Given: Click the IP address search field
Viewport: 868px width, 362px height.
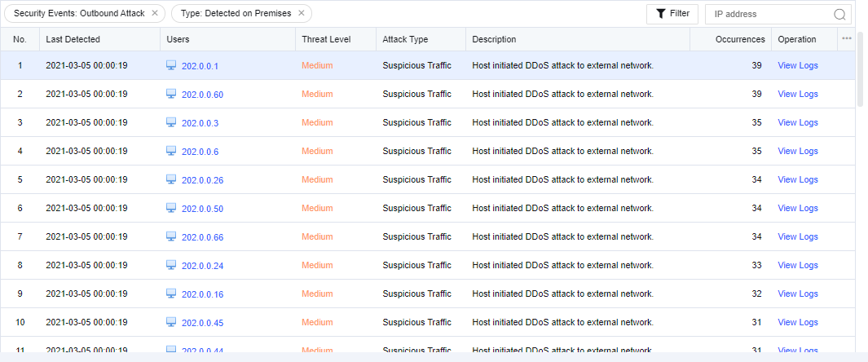Looking at the screenshot, I should click(x=770, y=14).
